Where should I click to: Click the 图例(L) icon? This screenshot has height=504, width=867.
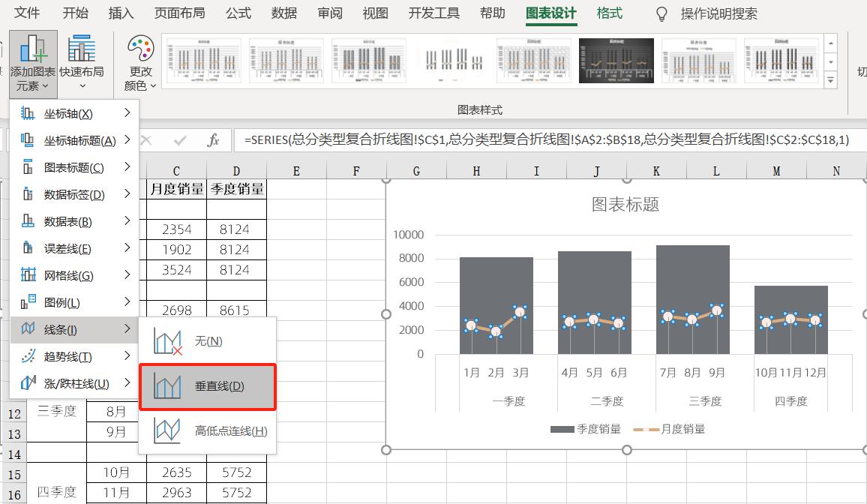pos(28,302)
